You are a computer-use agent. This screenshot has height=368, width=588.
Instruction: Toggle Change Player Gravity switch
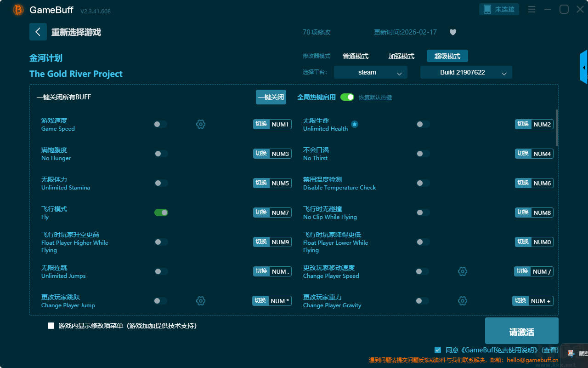(x=422, y=301)
